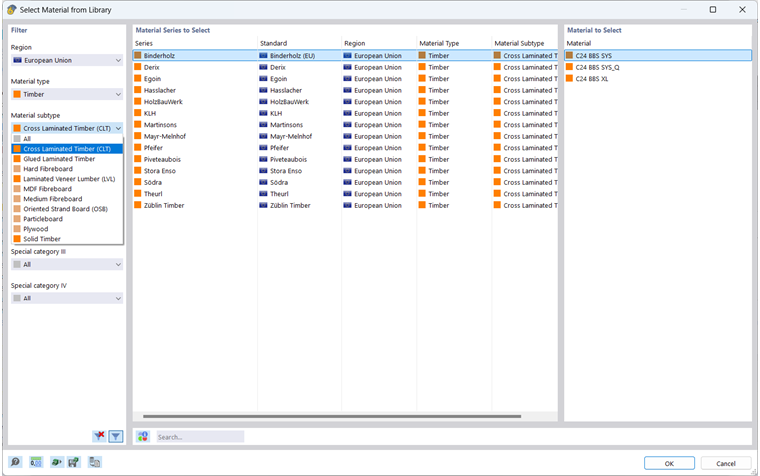This screenshot has height=476, width=760.
Task: Confirm with the OK button
Action: tap(669, 463)
